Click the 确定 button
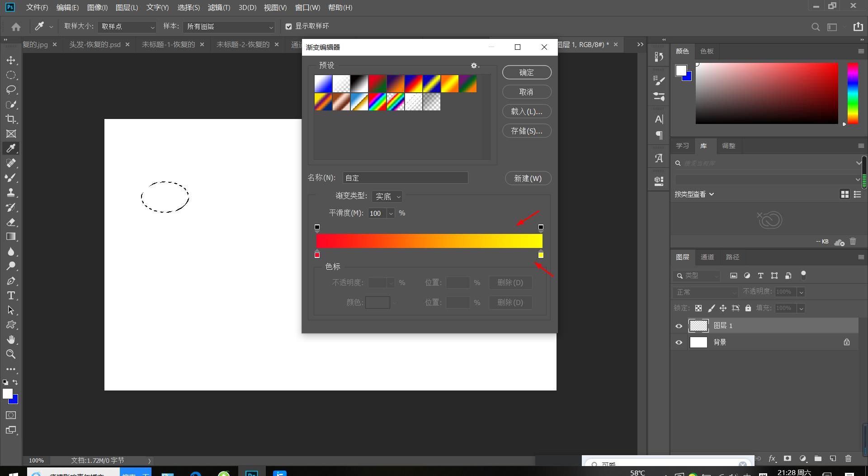The width and height of the screenshot is (868, 476). (x=527, y=72)
